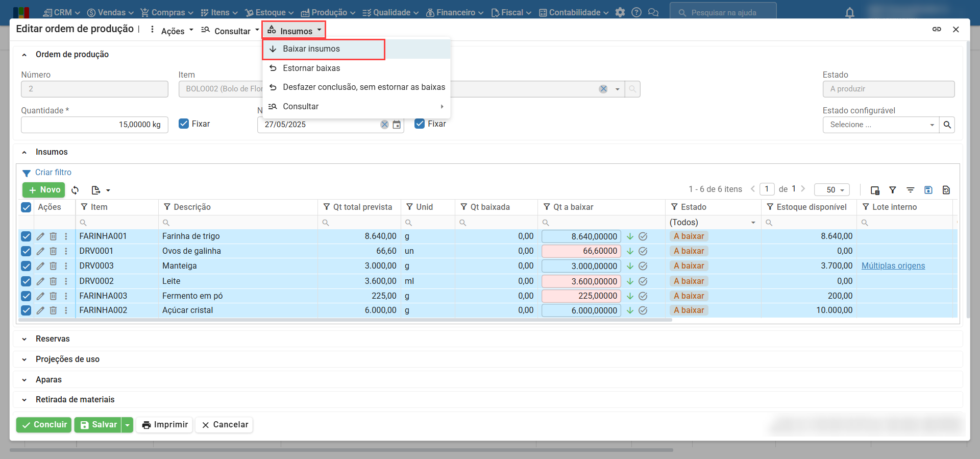
Task: Expand the Reservas section
Action: pos(53,339)
